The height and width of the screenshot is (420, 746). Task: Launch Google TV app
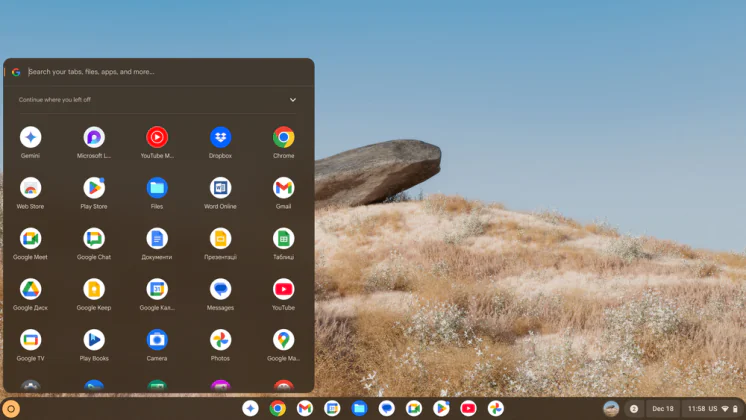tap(30, 340)
